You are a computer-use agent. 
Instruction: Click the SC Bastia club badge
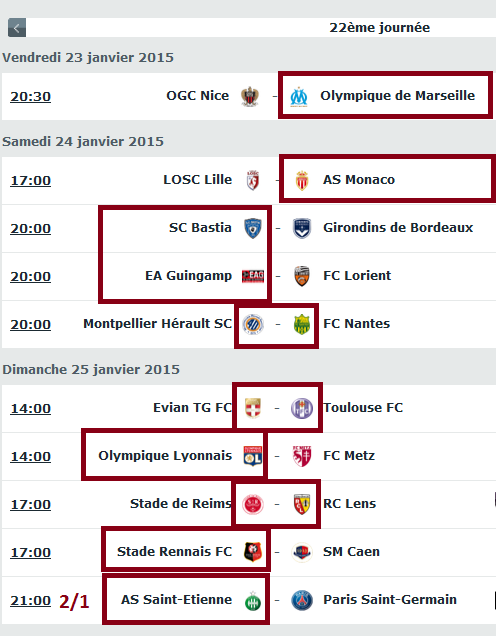coord(253,228)
